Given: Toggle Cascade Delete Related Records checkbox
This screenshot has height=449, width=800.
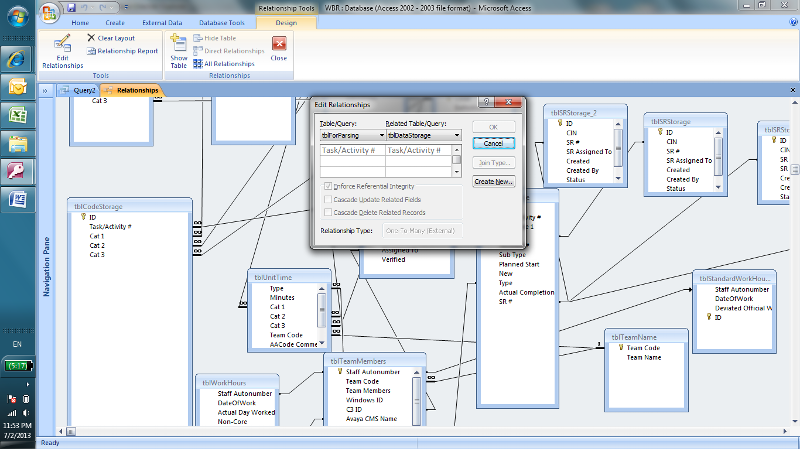Looking at the screenshot, I should (x=328, y=212).
